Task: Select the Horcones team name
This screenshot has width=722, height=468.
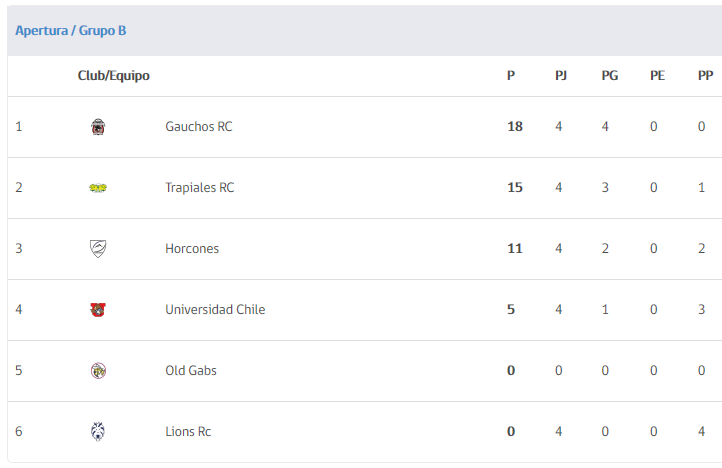Action: pos(192,249)
